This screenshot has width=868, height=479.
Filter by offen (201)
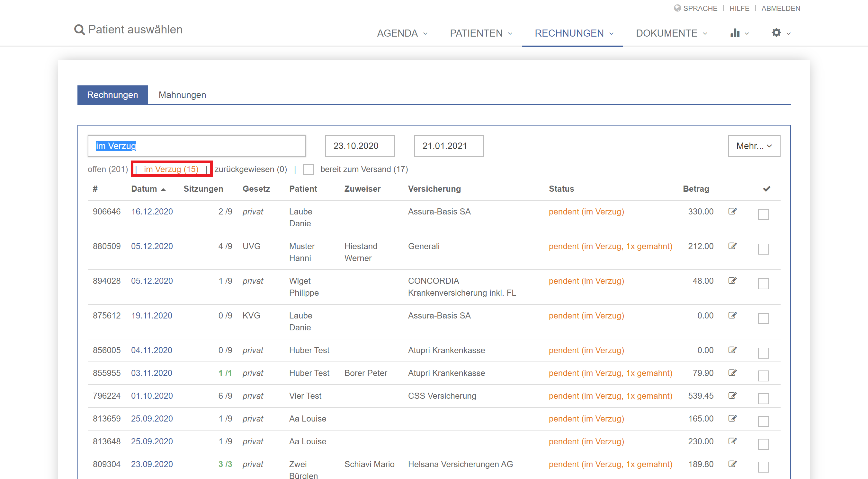[108, 169]
